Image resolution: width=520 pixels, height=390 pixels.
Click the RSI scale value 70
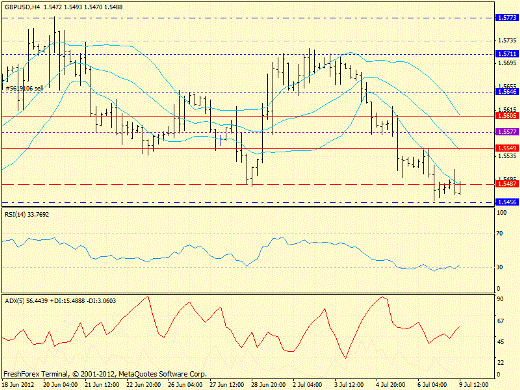(499, 234)
